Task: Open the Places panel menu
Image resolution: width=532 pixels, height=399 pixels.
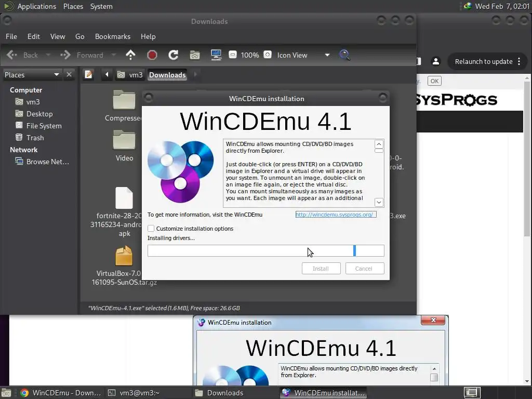Action: 73,6
